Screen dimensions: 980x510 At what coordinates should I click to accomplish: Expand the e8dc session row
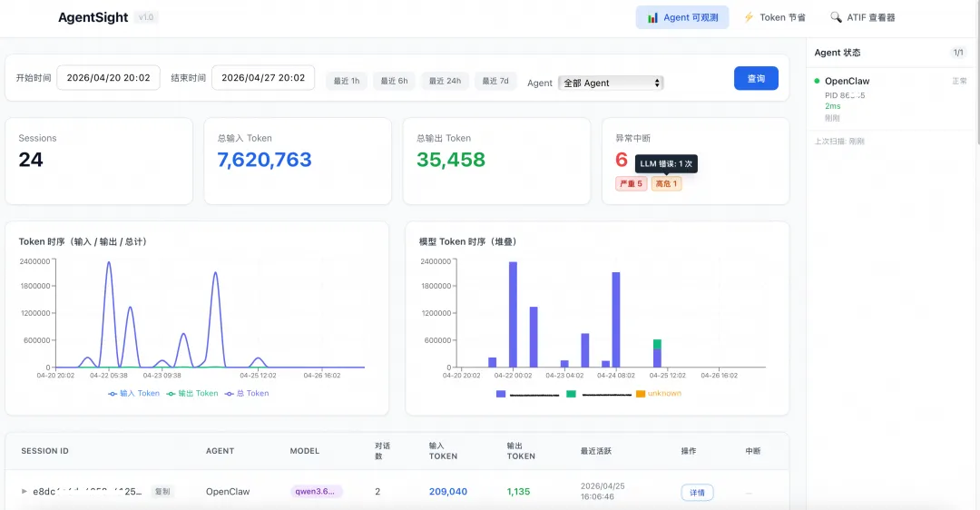click(x=24, y=491)
